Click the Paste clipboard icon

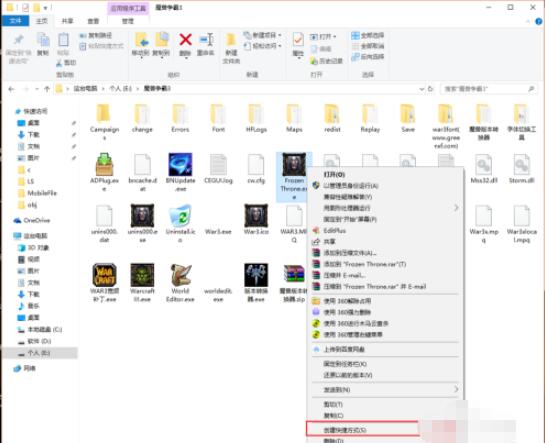(63, 40)
